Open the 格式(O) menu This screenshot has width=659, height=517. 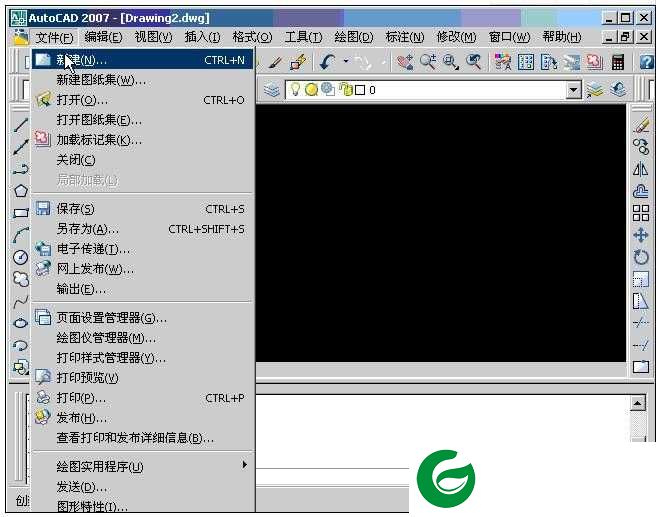252,37
